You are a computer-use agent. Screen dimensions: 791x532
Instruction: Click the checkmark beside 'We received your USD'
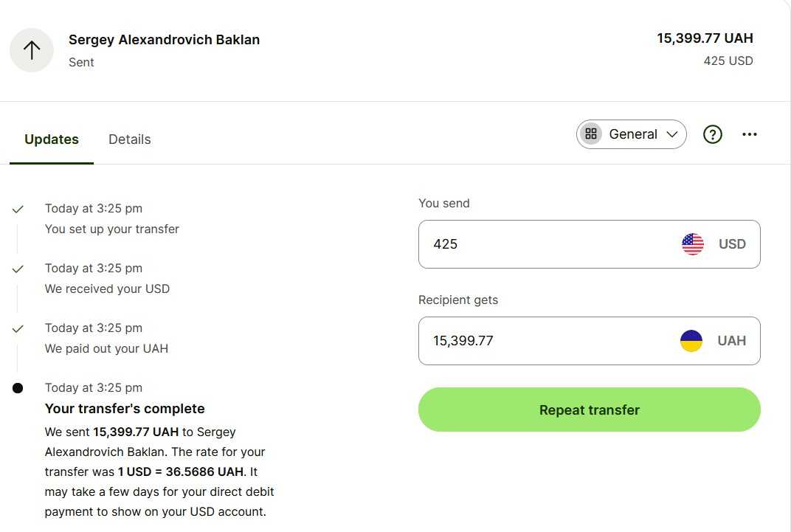[18, 269]
